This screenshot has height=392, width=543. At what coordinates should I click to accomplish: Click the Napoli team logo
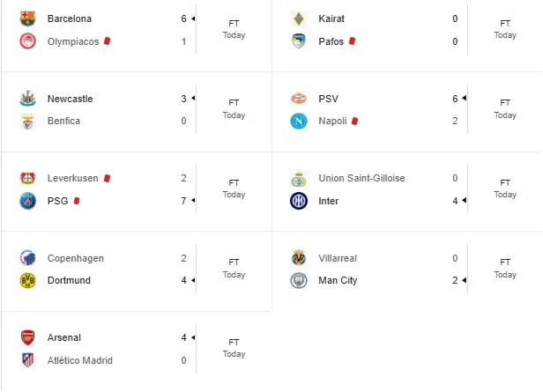pos(299,121)
